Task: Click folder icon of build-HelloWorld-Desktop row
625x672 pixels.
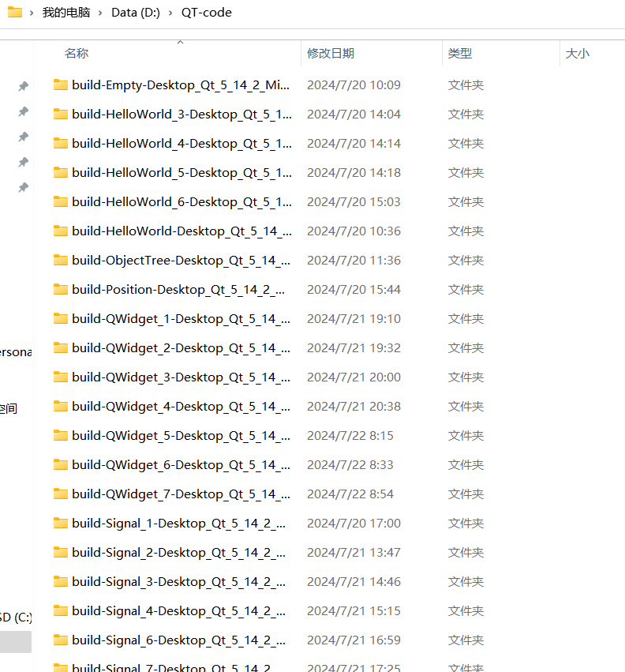Action: click(61, 231)
